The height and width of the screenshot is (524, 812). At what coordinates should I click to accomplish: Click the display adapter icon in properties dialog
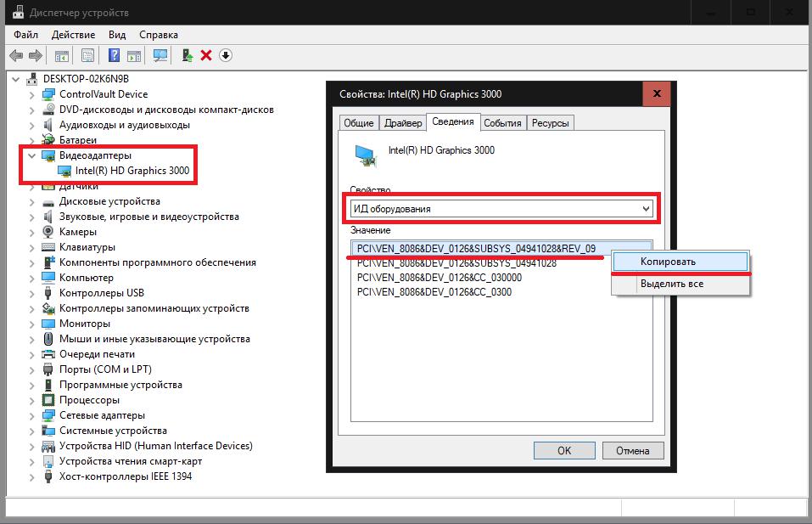(366, 155)
